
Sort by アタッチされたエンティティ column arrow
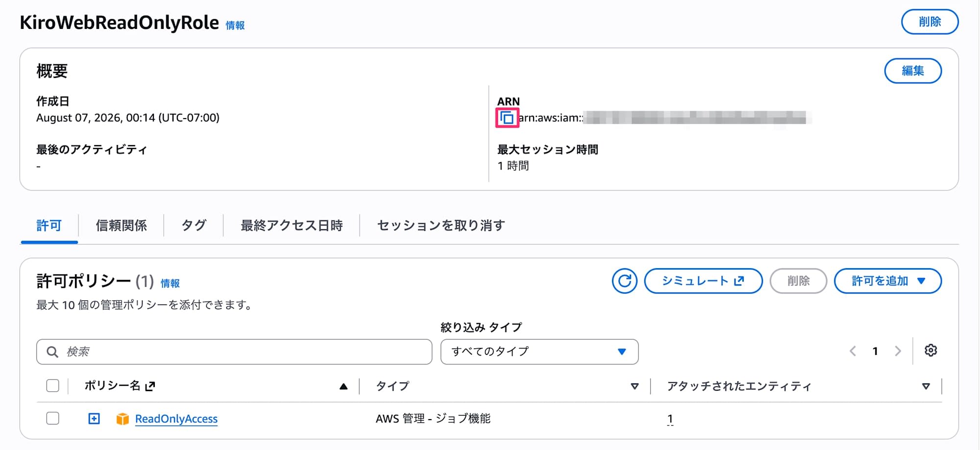click(926, 386)
